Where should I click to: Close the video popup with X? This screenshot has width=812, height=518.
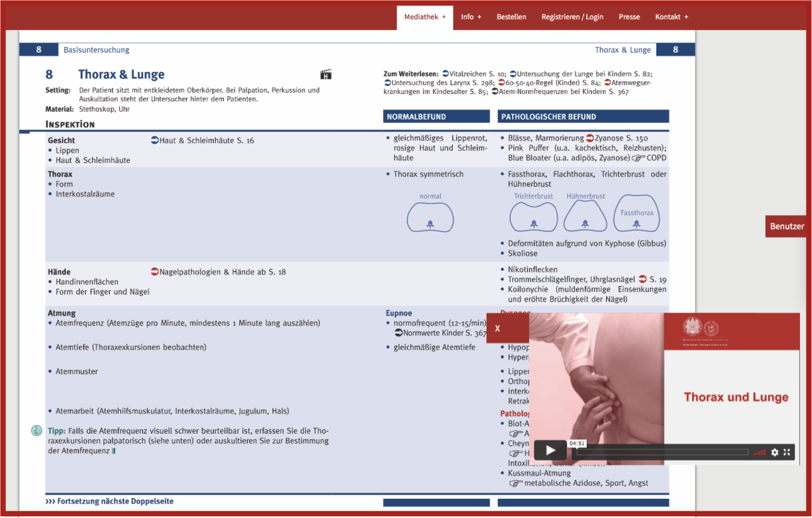point(498,329)
